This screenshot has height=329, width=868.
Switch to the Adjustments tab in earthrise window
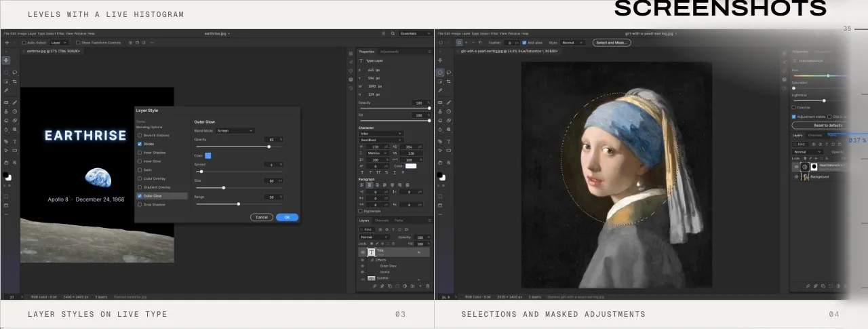389,52
